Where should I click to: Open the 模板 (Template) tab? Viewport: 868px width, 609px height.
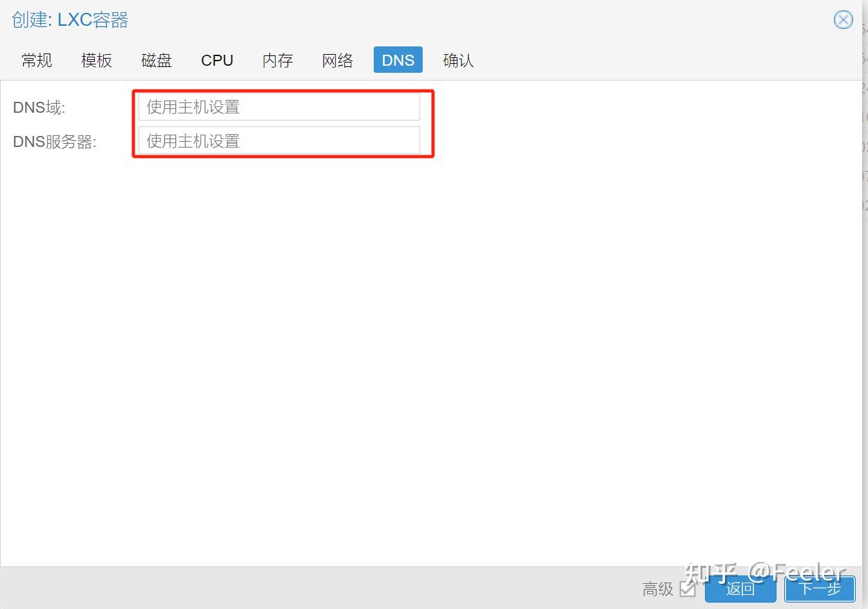96,60
